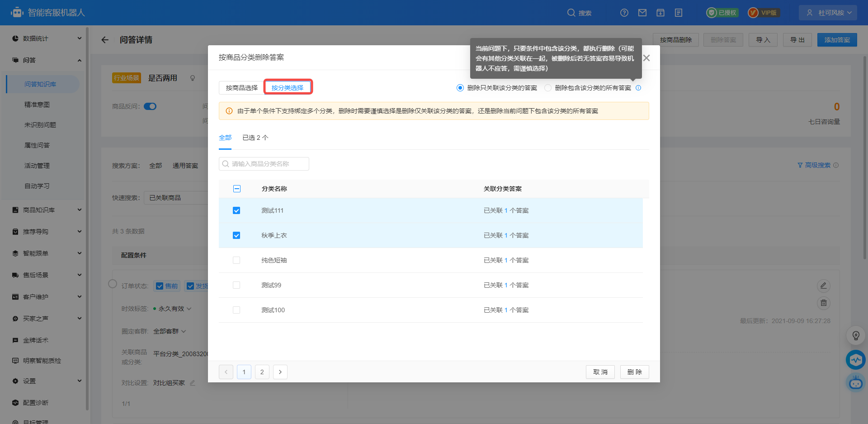Select radio 删除包含该分类的所有答案
Image resolution: width=868 pixels, height=424 pixels.
tap(548, 88)
